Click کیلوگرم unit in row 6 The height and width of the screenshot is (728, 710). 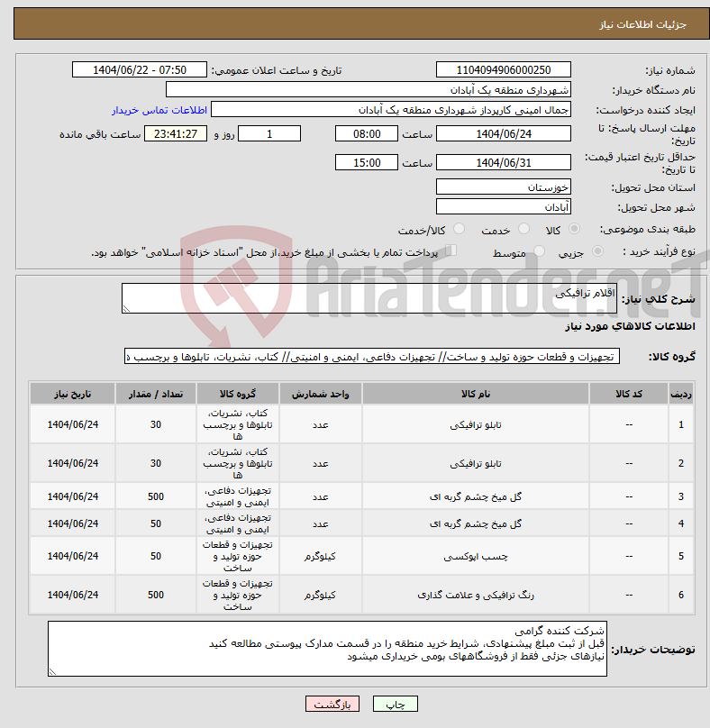(321, 595)
